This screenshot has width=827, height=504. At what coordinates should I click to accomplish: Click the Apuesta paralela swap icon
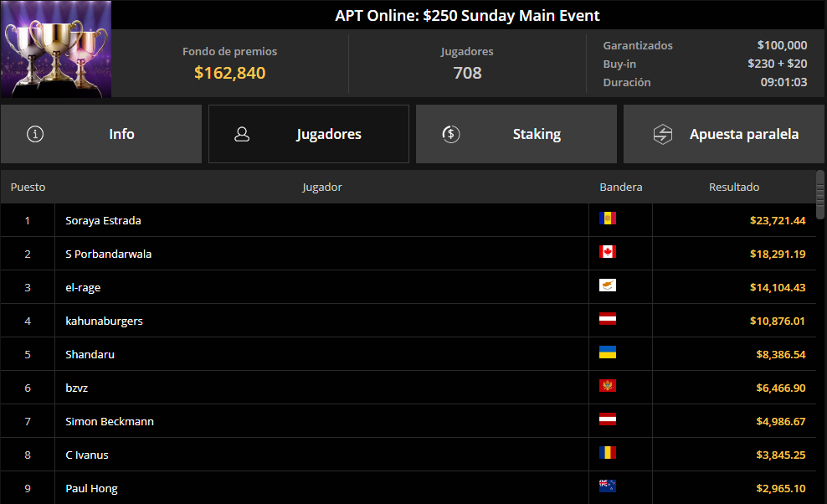click(662, 134)
